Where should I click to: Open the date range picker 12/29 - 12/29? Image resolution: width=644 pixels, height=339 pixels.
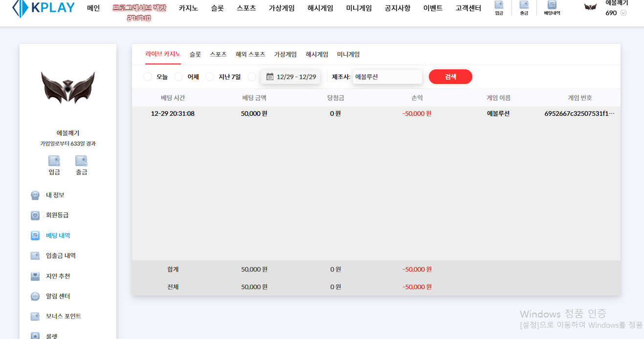(291, 77)
